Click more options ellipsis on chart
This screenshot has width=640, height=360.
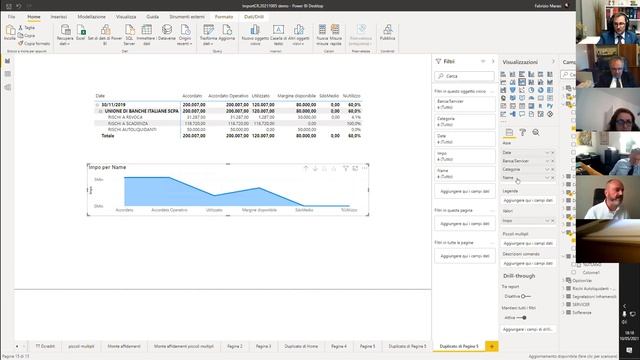[x=364, y=168]
